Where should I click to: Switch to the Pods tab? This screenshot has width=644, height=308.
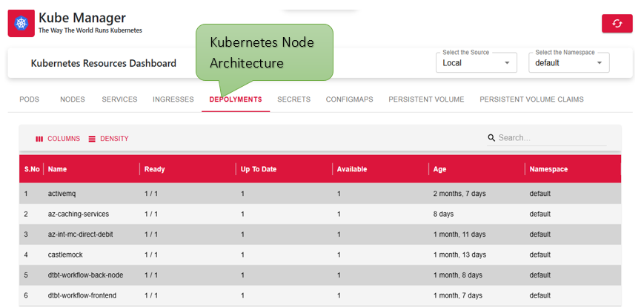(29, 99)
